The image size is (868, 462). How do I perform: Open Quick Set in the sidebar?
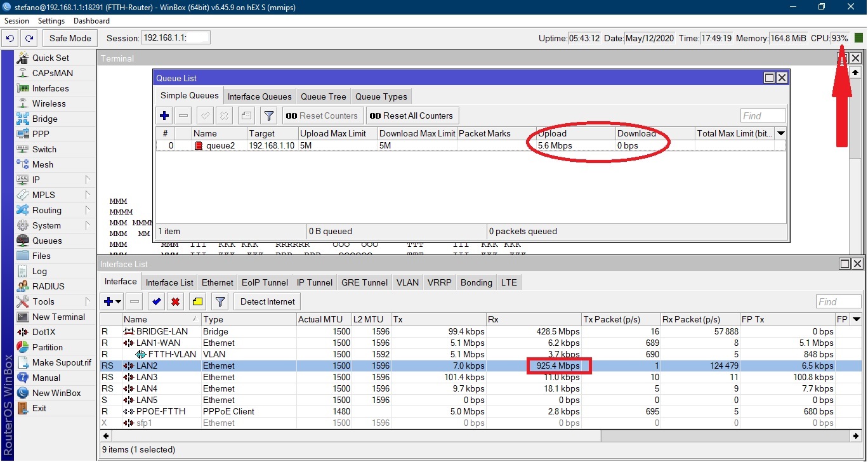[x=51, y=58]
